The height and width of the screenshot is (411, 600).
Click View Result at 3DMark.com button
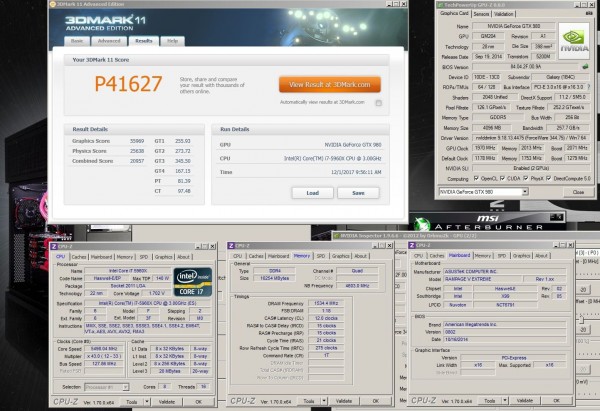[x=330, y=84]
